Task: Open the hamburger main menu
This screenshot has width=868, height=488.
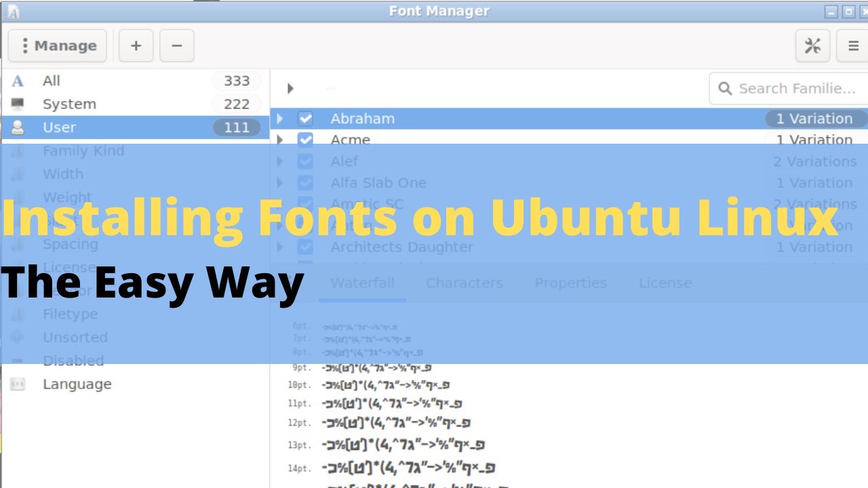Action: pos(853,45)
